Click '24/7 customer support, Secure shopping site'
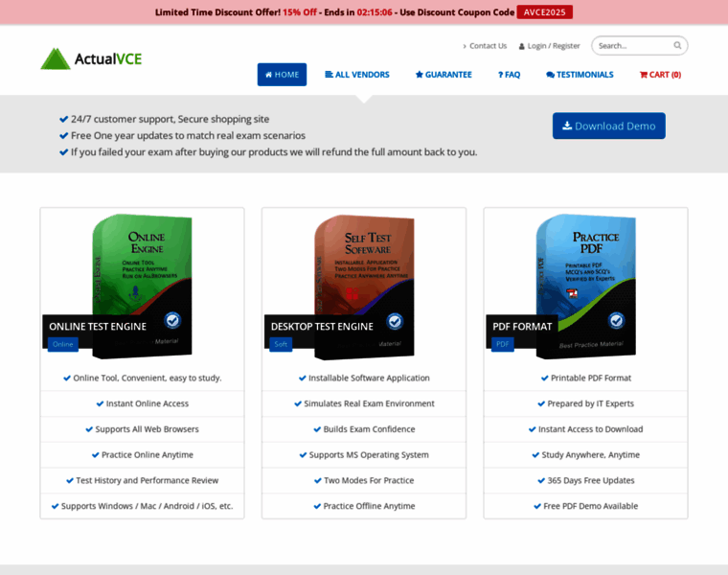This screenshot has width=728, height=575. [x=170, y=119]
